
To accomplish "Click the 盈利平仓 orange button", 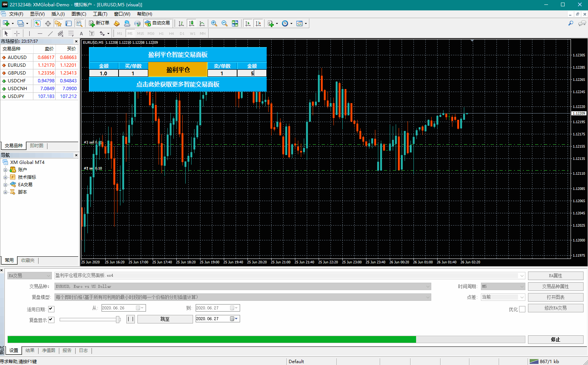I will [178, 70].
